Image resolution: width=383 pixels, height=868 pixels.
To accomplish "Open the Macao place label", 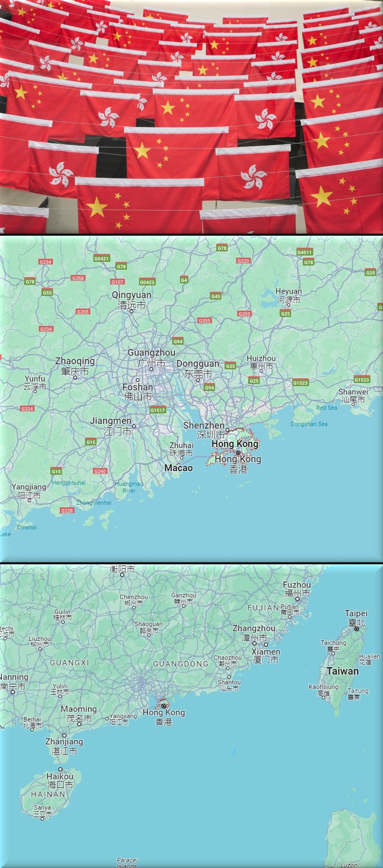I will point(178,468).
